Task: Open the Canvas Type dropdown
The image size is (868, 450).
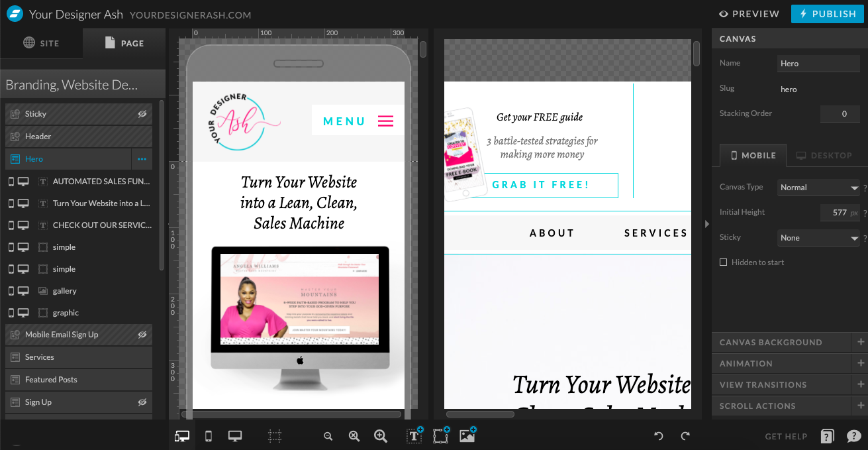Action: pos(818,188)
